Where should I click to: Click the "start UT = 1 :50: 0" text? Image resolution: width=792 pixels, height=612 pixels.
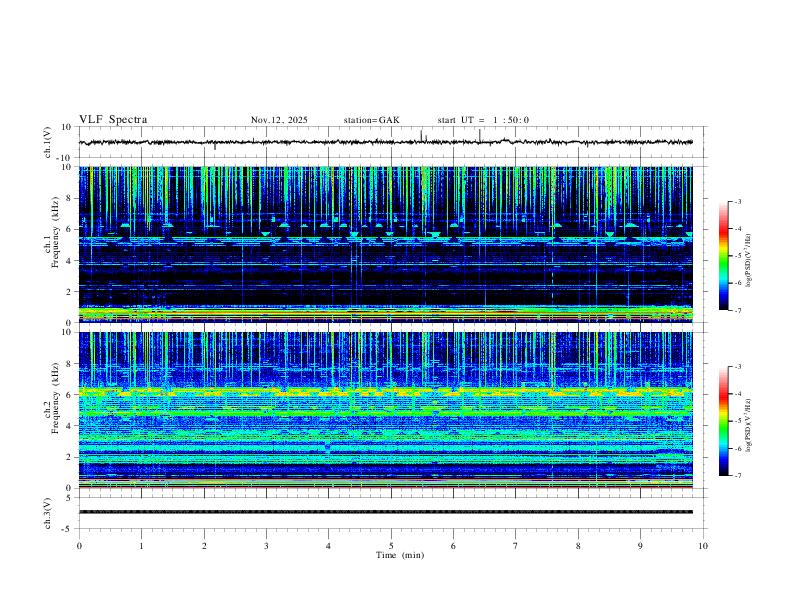tap(483, 120)
